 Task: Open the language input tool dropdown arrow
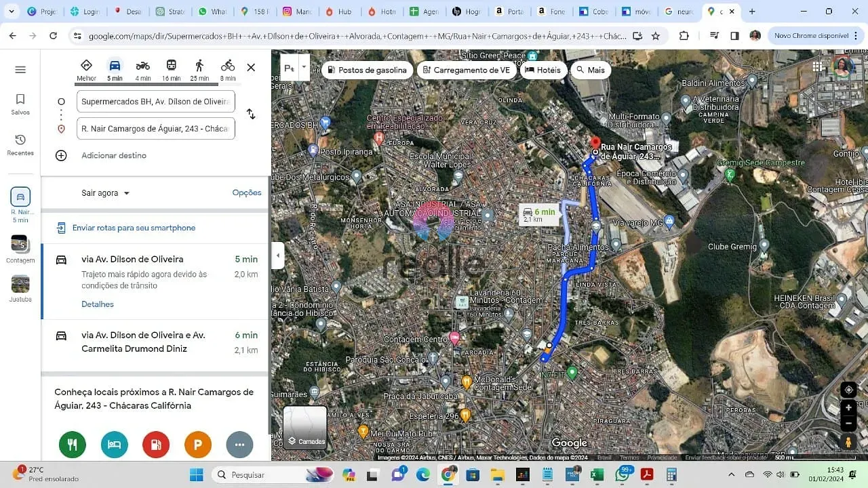point(304,68)
